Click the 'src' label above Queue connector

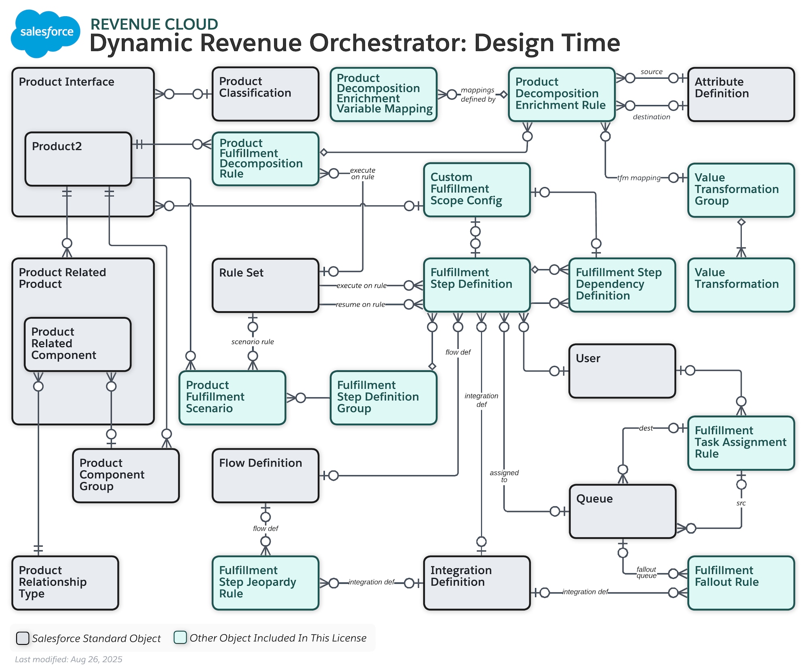(741, 503)
